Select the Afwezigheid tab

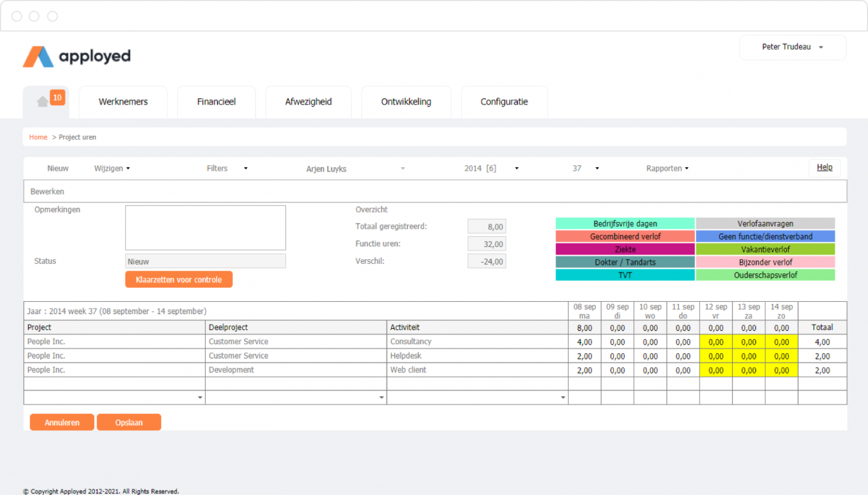(x=308, y=102)
